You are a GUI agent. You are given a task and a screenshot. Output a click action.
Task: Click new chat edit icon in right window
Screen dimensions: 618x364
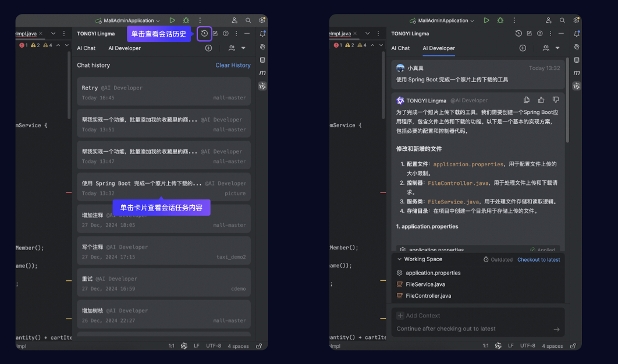[x=530, y=34]
